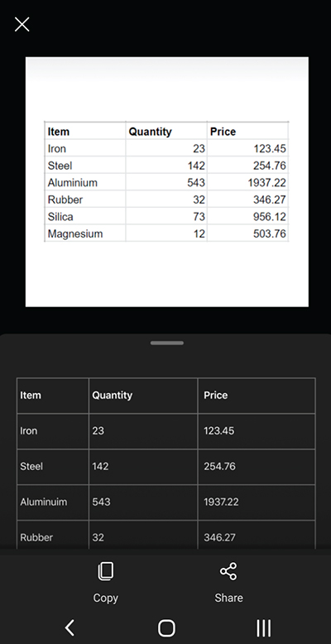331x644 pixels.
Task: Tap the source table image preview
Action: click(166, 182)
